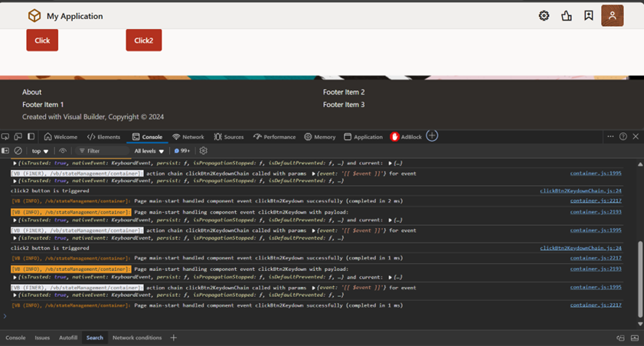This screenshot has height=346, width=644.
Task: Toggle device emulation icon in DevTools
Action: coord(18,137)
